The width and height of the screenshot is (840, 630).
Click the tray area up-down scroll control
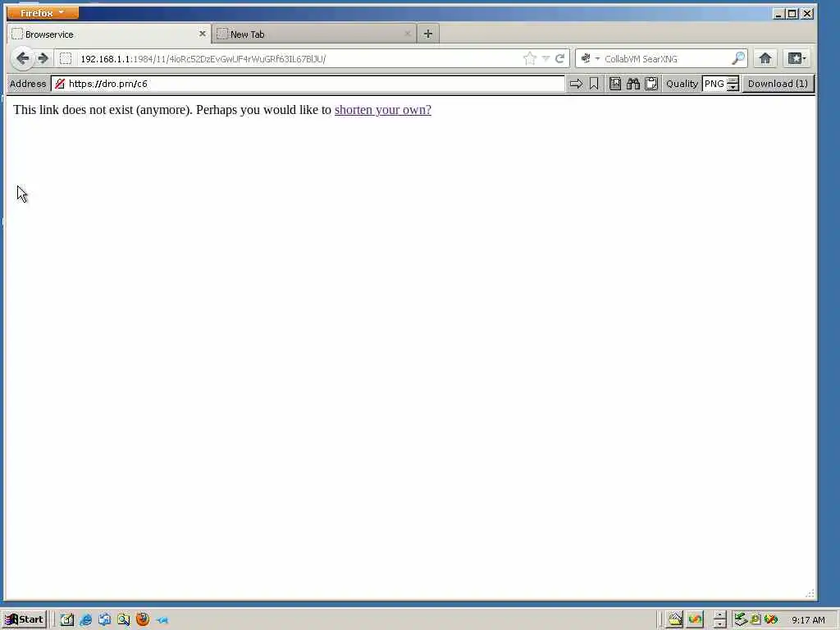point(720,620)
